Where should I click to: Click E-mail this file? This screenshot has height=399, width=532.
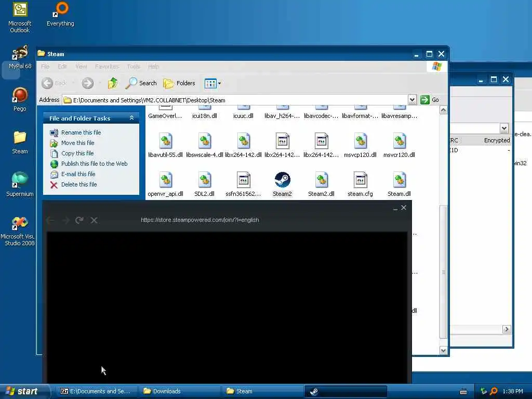click(73, 174)
